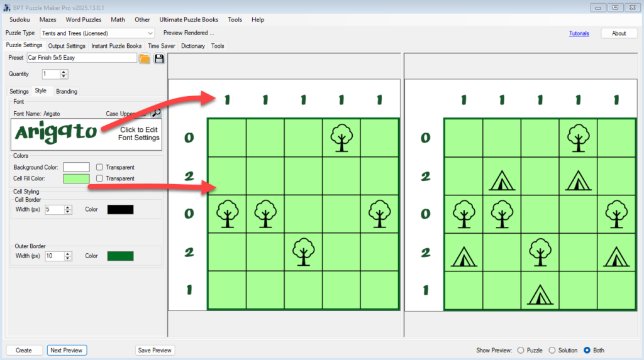
Task: Click the Arigato font preview to edit font
Action: (x=86, y=133)
